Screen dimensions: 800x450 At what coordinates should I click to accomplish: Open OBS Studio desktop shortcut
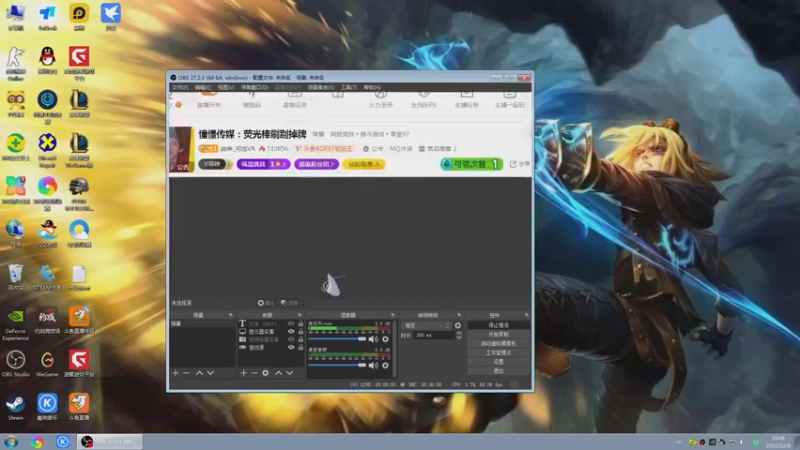point(15,364)
